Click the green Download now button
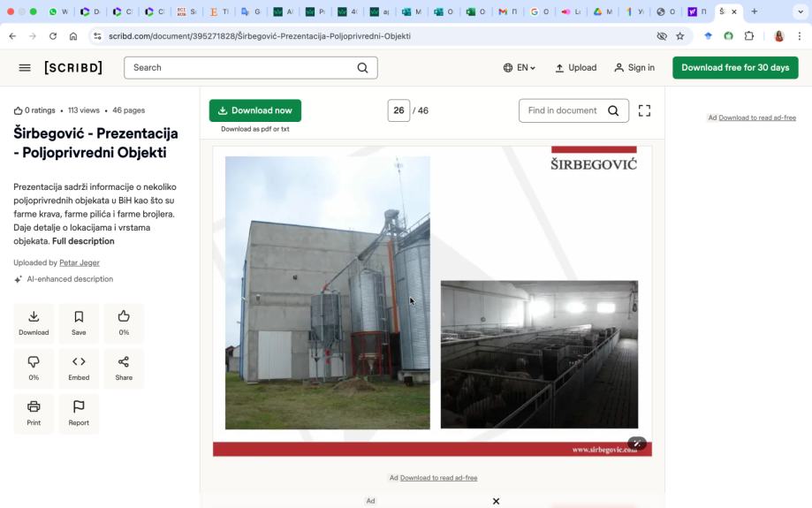The image size is (812, 508). click(x=255, y=110)
